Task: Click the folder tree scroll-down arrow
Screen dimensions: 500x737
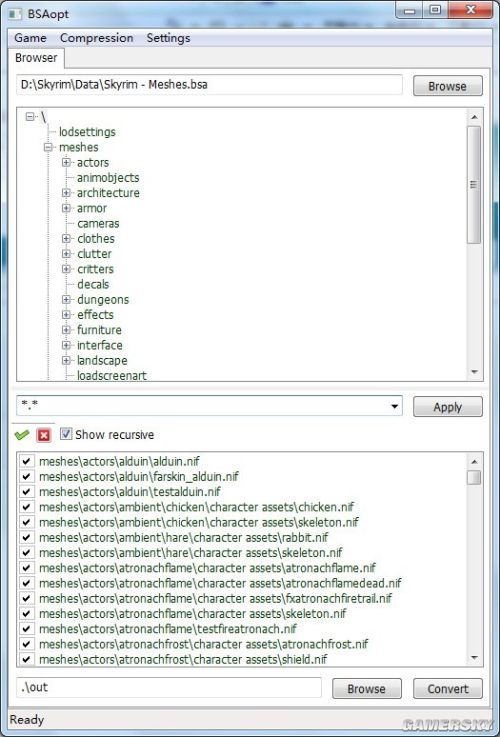Action: point(474,372)
